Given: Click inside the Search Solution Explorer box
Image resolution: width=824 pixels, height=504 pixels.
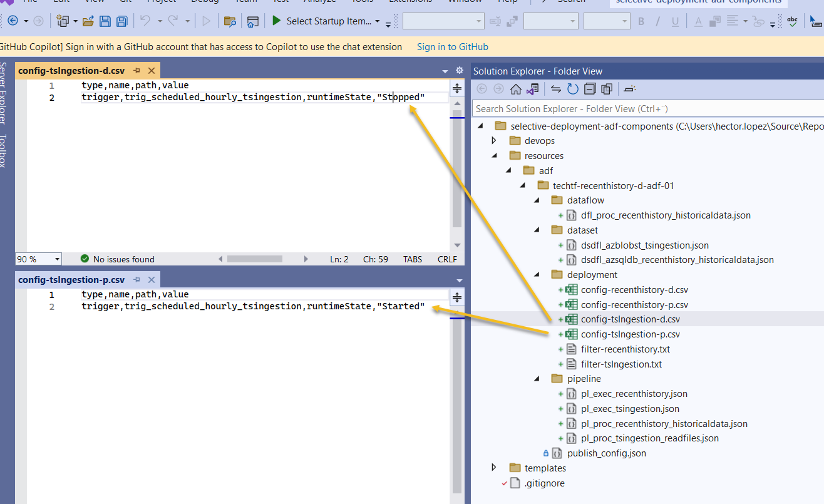Looking at the screenshot, I should click(645, 108).
